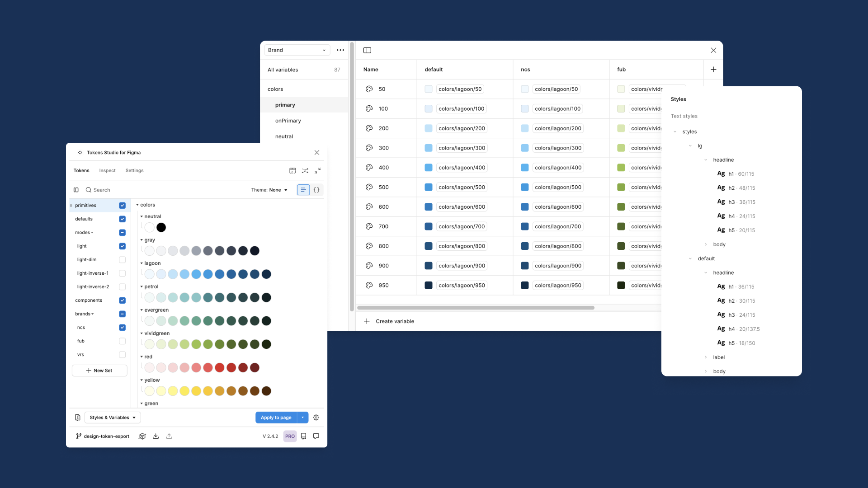Open the feedback chat bubble icon
This screenshot has height=488, width=868.
point(316,436)
